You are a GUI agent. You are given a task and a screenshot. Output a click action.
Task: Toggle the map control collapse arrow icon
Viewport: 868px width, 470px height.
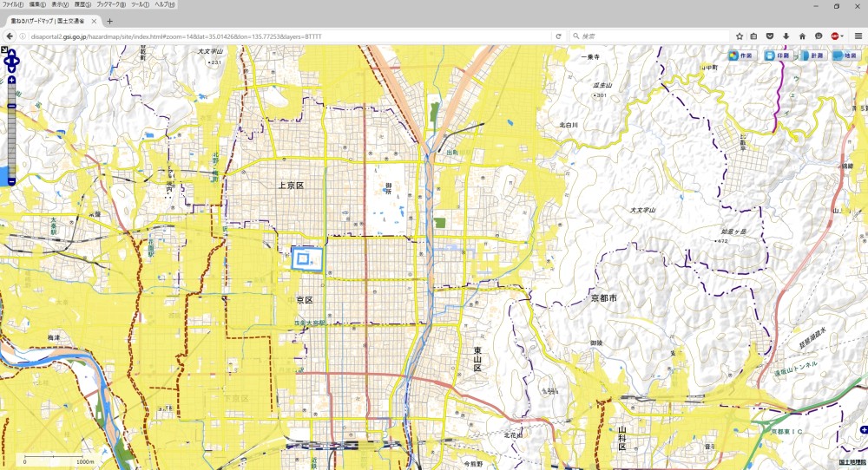[4, 49]
